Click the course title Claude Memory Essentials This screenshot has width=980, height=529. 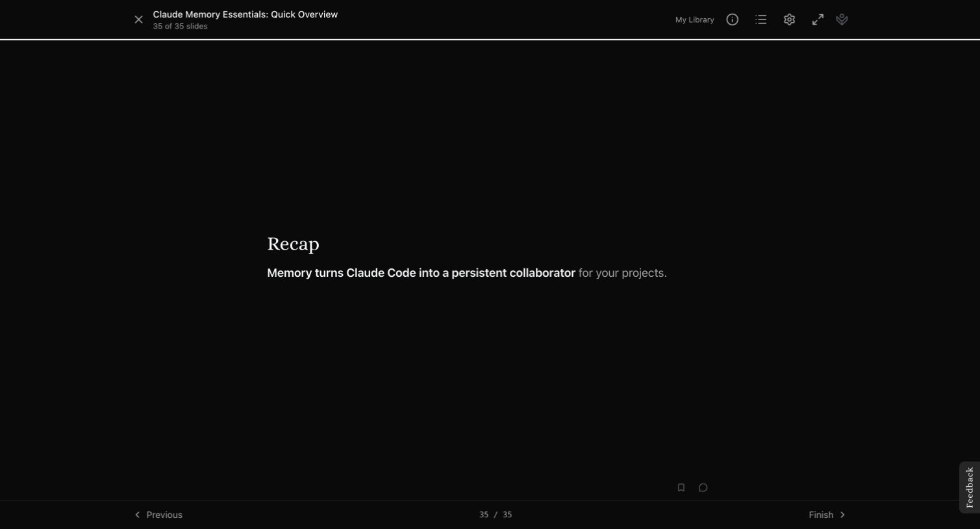tap(245, 14)
